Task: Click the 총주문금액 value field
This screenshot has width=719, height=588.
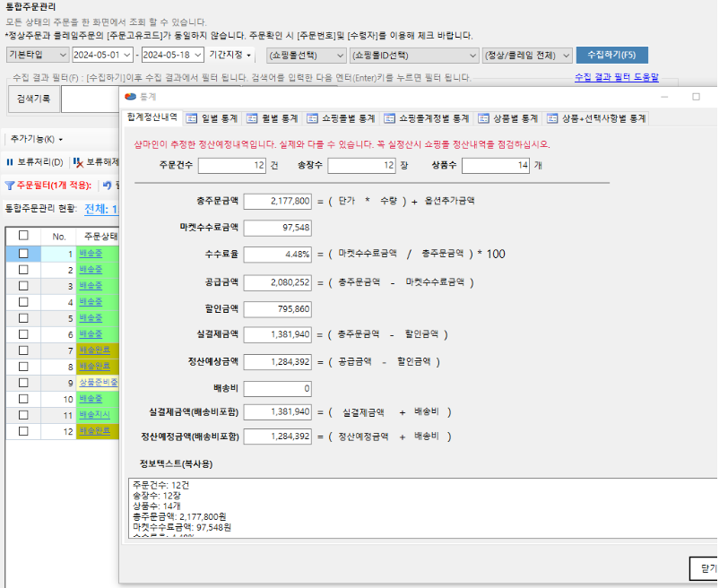Action: coord(277,202)
